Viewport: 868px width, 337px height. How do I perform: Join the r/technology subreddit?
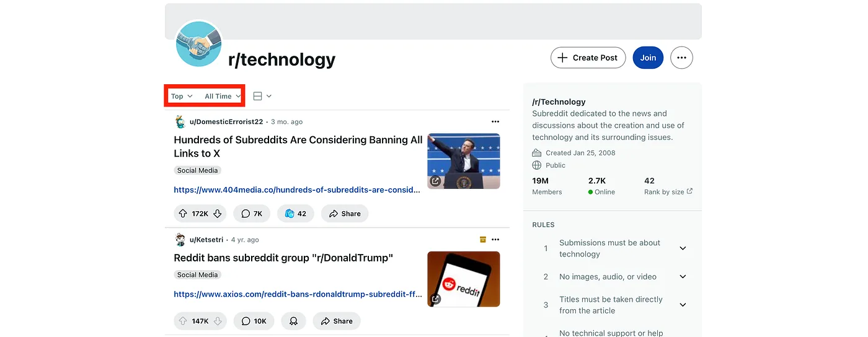tap(648, 58)
